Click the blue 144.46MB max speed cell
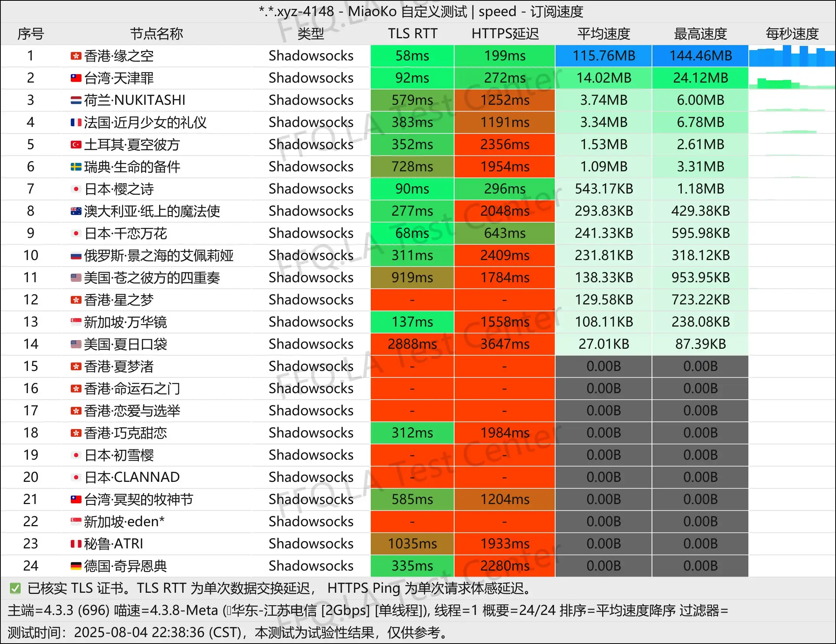The image size is (836, 644). pyautogui.click(x=701, y=56)
